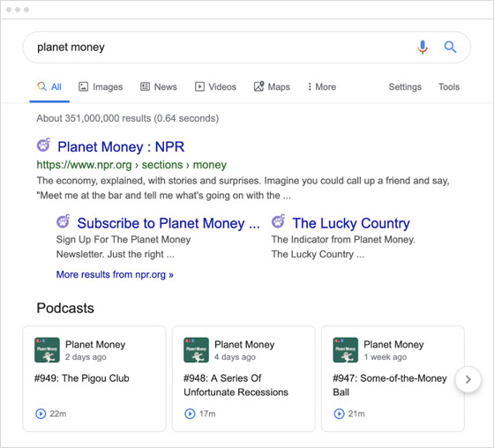Open Planet Money podcast thumbnail for #947
Viewport: 494px width, 448px height.
(345, 350)
